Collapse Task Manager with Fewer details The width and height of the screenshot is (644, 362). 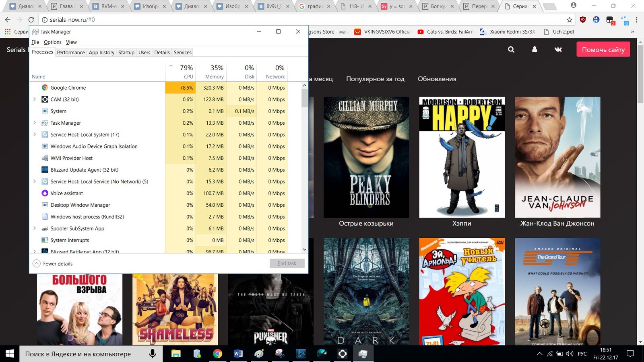coord(53,263)
